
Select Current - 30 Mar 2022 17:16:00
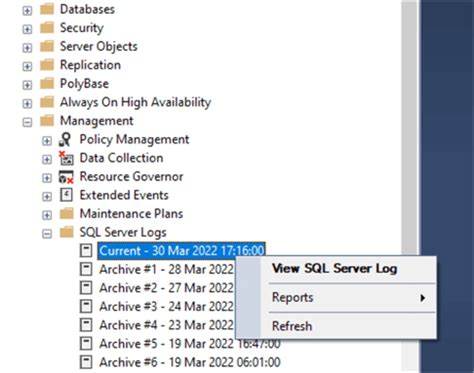182,251
